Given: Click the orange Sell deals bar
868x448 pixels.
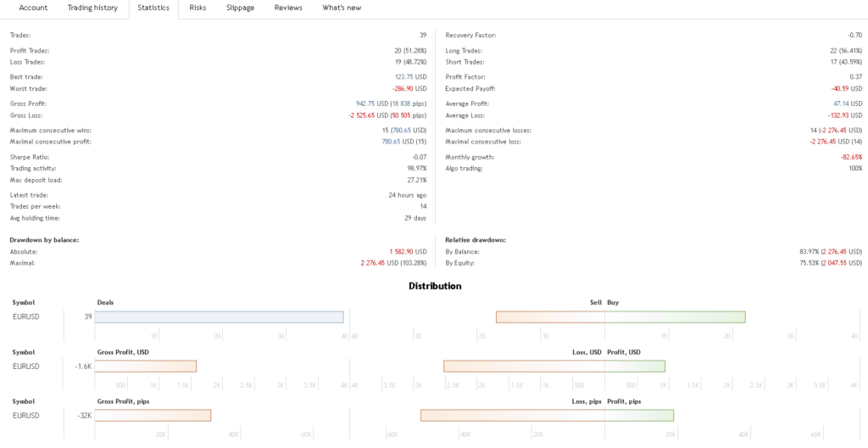Looking at the screenshot, I should (x=550, y=317).
